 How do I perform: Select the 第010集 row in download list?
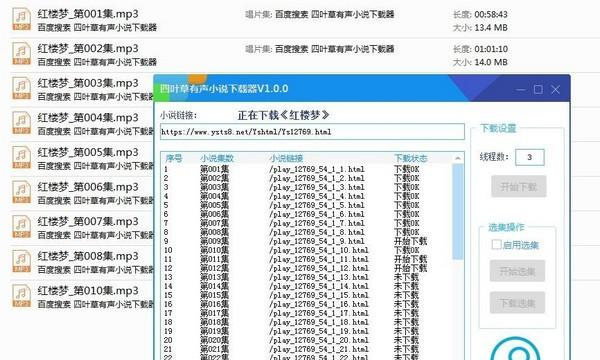306,250
